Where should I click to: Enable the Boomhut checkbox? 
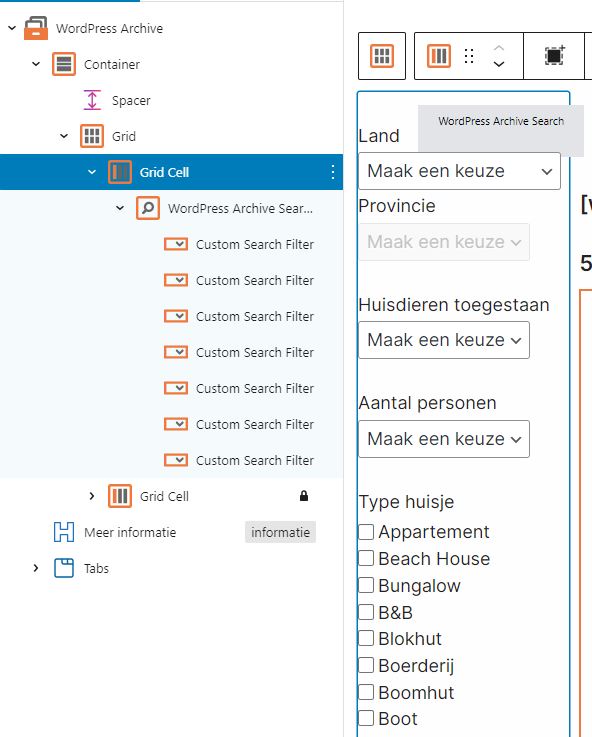[366, 692]
